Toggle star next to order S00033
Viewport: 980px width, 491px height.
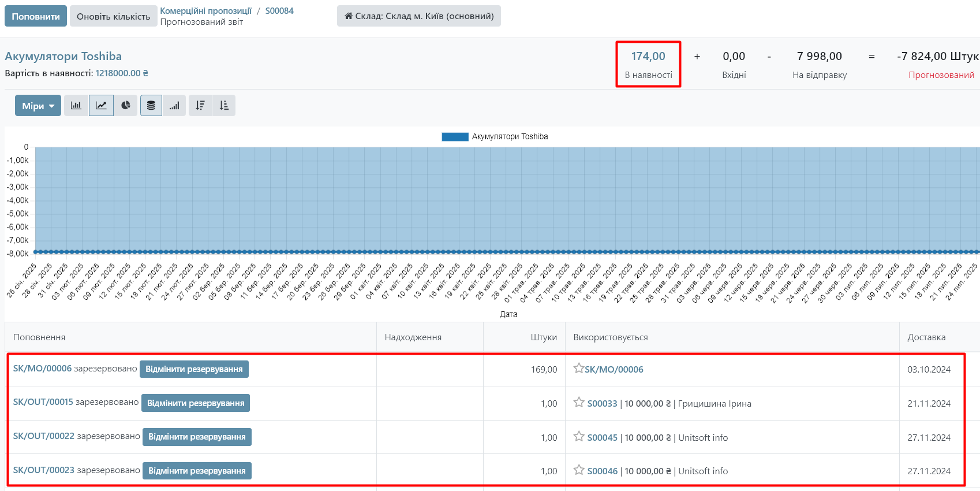coord(579,403)
